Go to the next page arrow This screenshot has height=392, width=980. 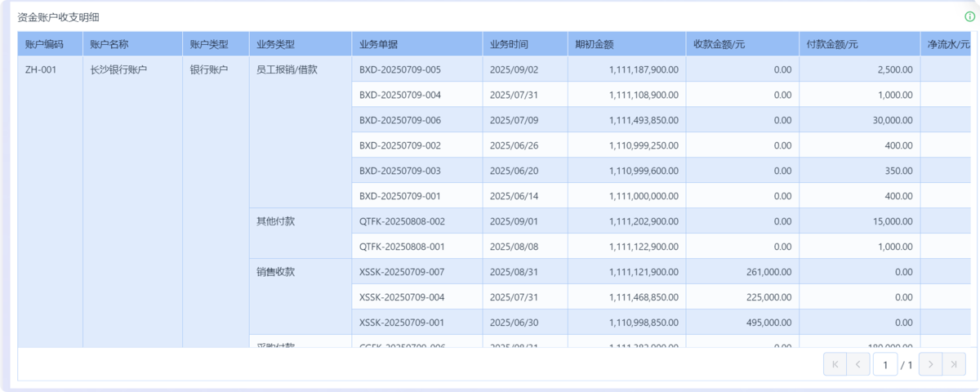pos(930,364)
